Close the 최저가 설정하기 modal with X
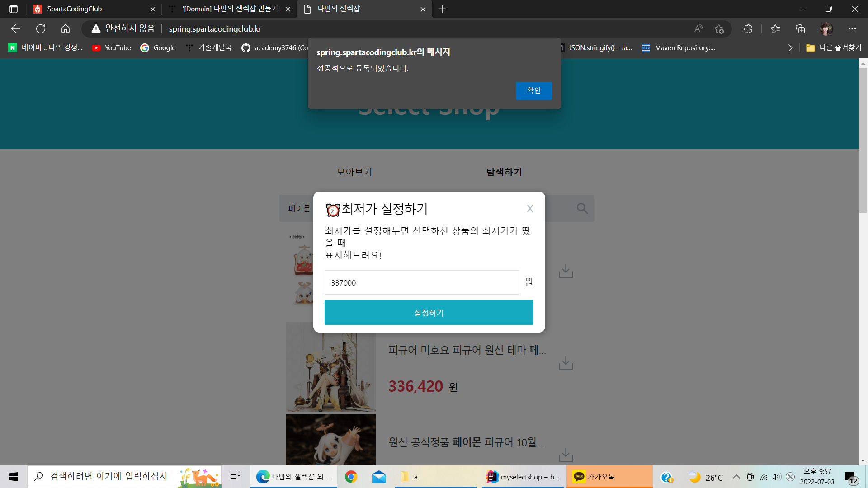Screen dimensions: 868x488 pos(530,209)
